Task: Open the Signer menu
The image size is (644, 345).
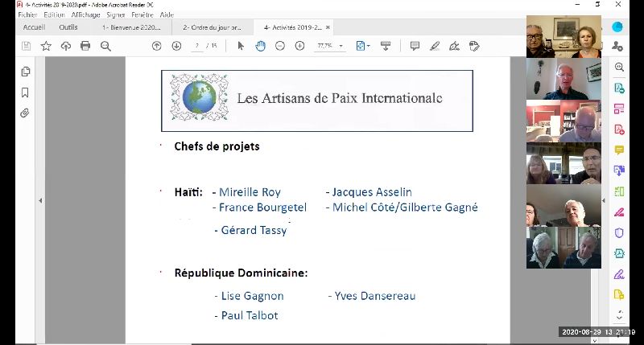Action: pos(115,14)
